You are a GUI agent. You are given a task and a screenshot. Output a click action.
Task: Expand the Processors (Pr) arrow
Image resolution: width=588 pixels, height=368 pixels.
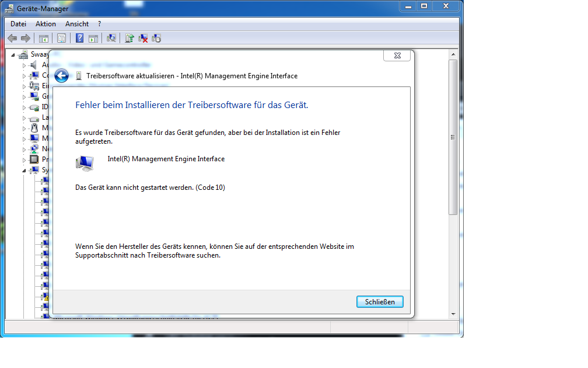point(24,160)
